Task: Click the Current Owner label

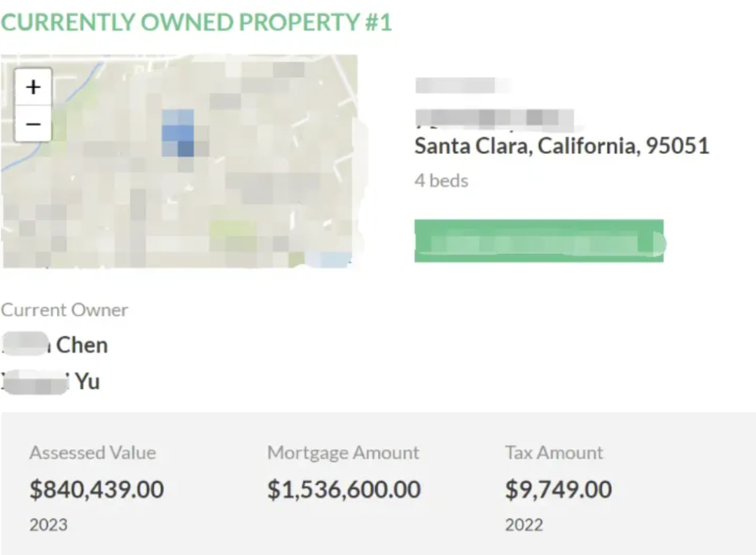Action: coord(64,309)
